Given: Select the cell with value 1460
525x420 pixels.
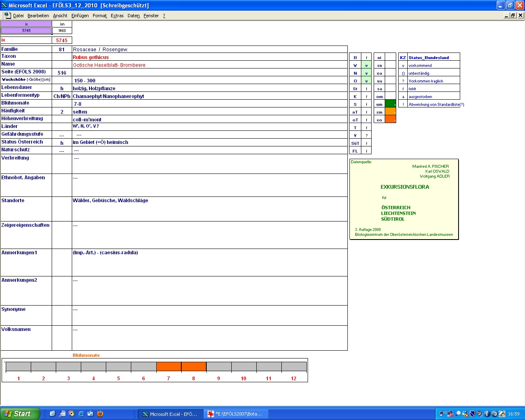Looking at the screenshot, I should [62, 31].
